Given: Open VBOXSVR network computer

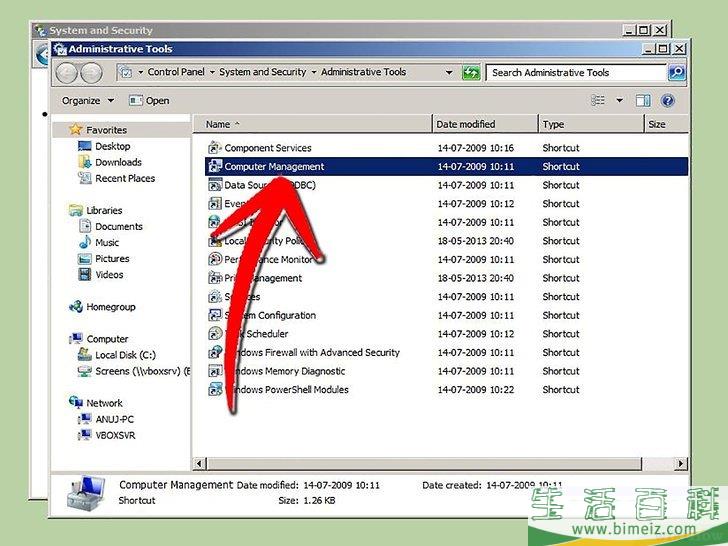Looking at the screenshot, I should (107, 436).
